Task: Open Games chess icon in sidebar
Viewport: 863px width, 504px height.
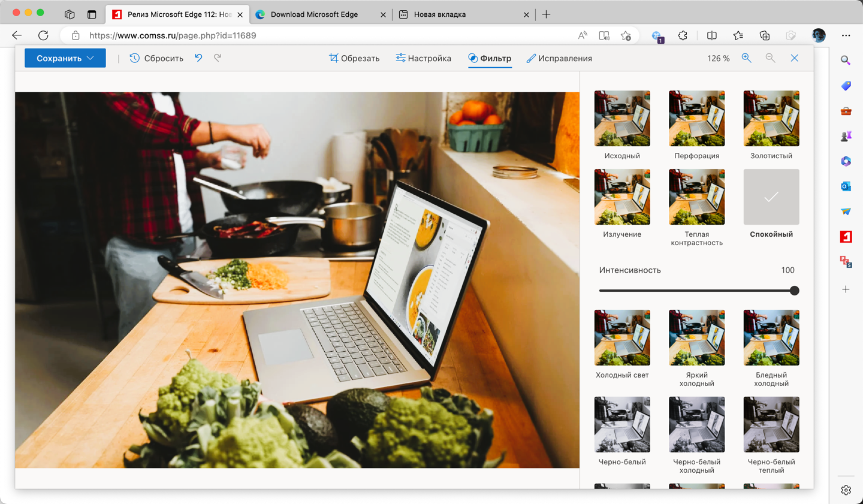Action: [846, 136]
